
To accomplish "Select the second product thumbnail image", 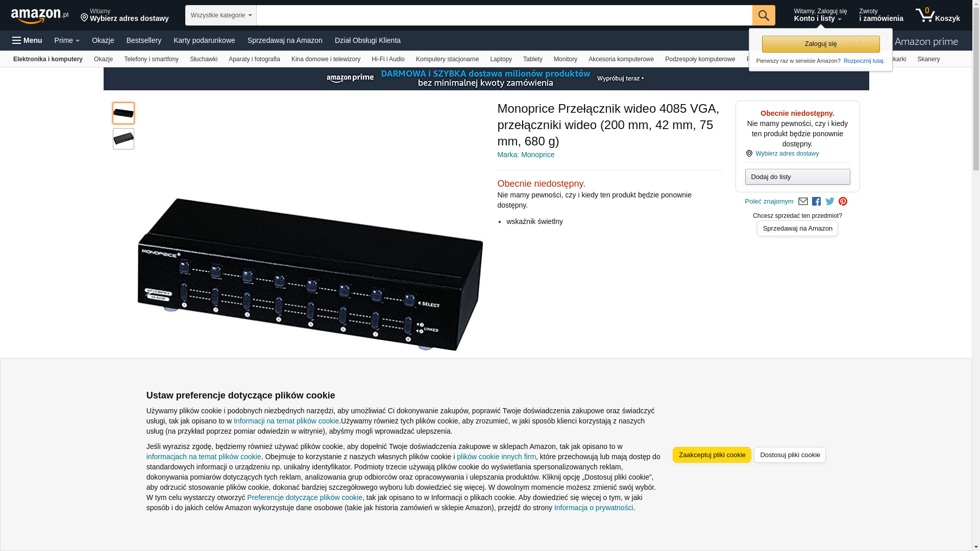I will [124, 139].
